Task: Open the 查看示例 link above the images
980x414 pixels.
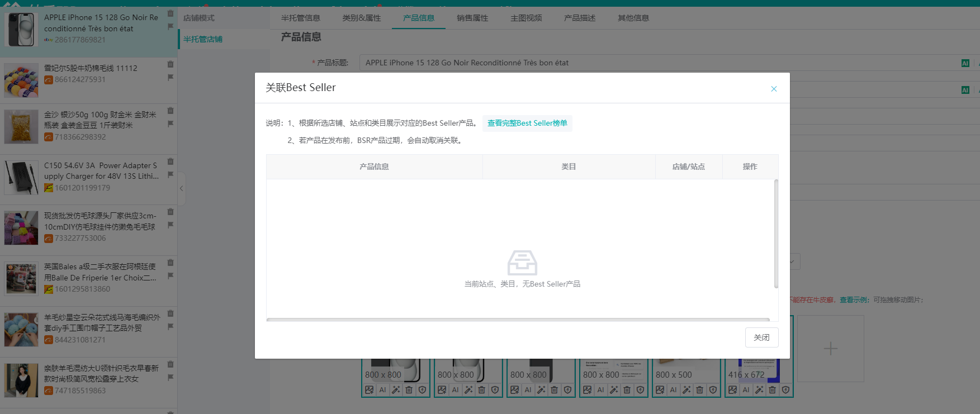Action: click(x=853, y=300)
